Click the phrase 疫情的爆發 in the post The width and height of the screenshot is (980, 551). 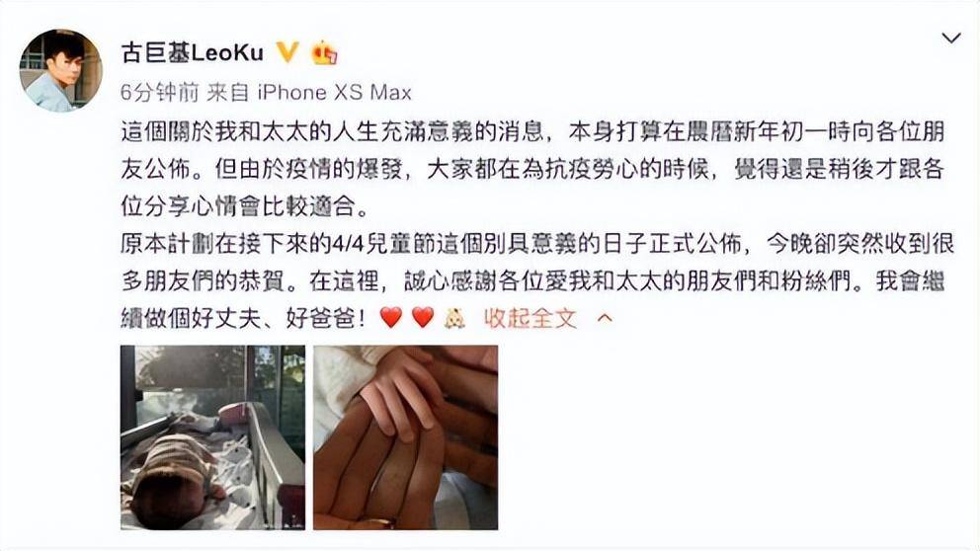(344, 169)
